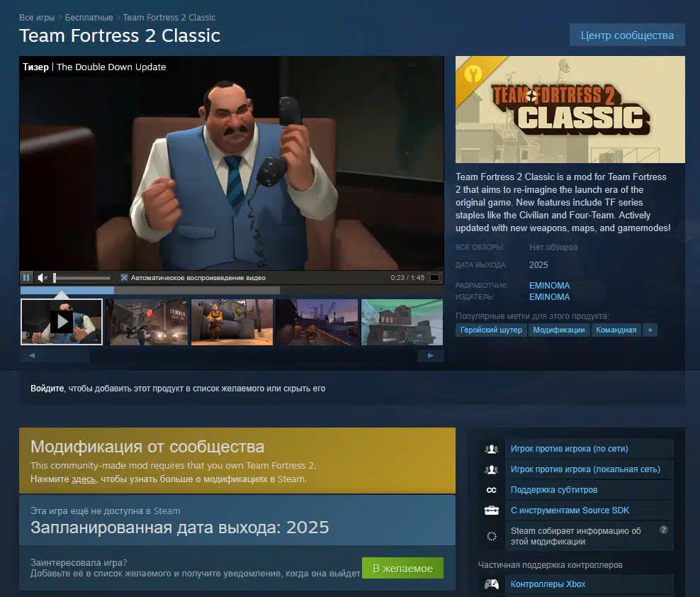Click the Xbox controller icon
Screen dimensions: 700x597
pyautogui.click(x=492, y=584)
